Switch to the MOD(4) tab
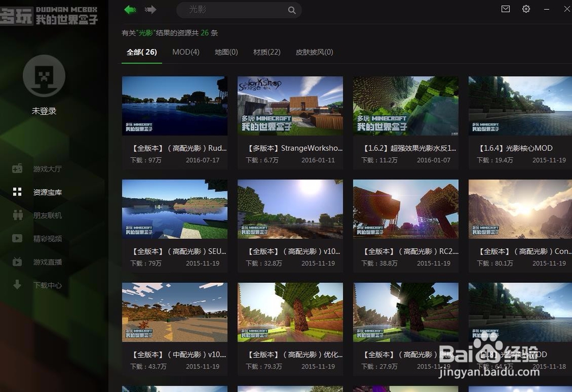The height and width of the screenshot is (392, 572). pos(186,52)
